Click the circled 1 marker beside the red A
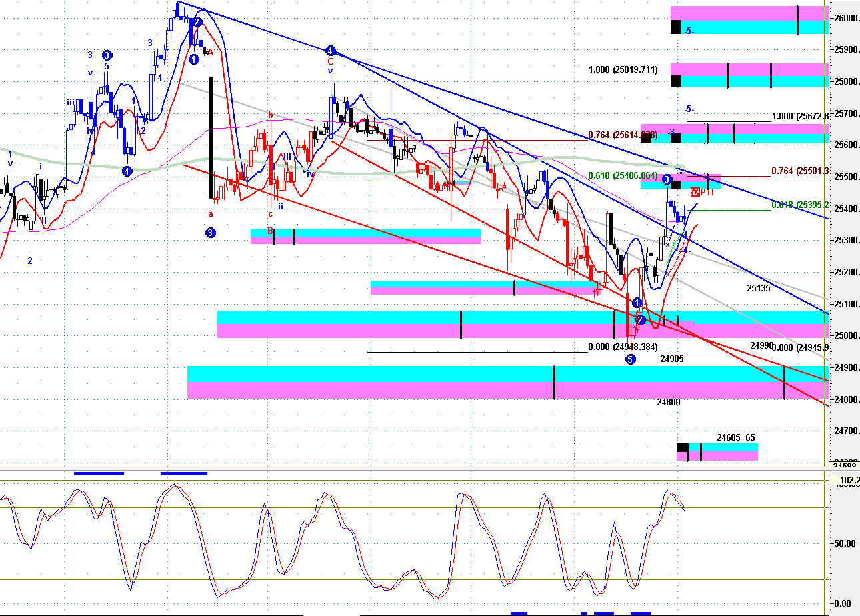 coord(193,59)
